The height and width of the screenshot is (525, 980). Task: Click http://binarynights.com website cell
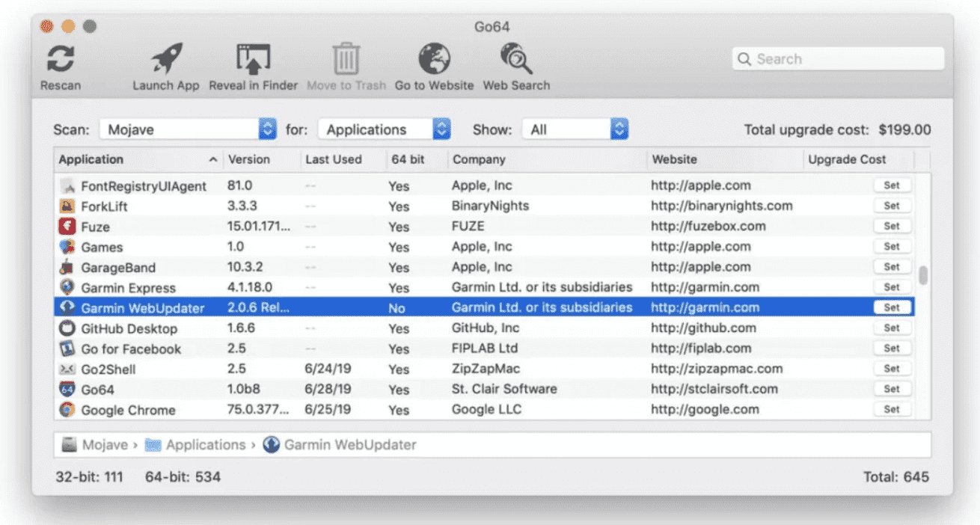tap(721, 206)
